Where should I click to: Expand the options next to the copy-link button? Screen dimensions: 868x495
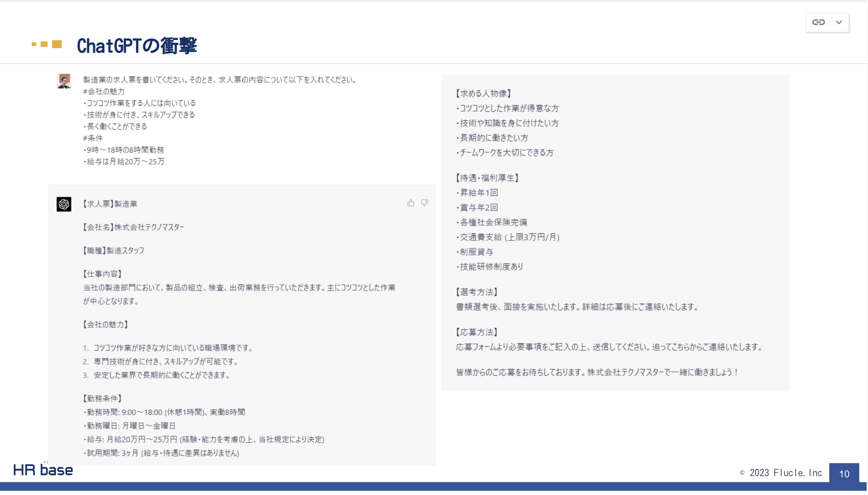coord(839,22)
